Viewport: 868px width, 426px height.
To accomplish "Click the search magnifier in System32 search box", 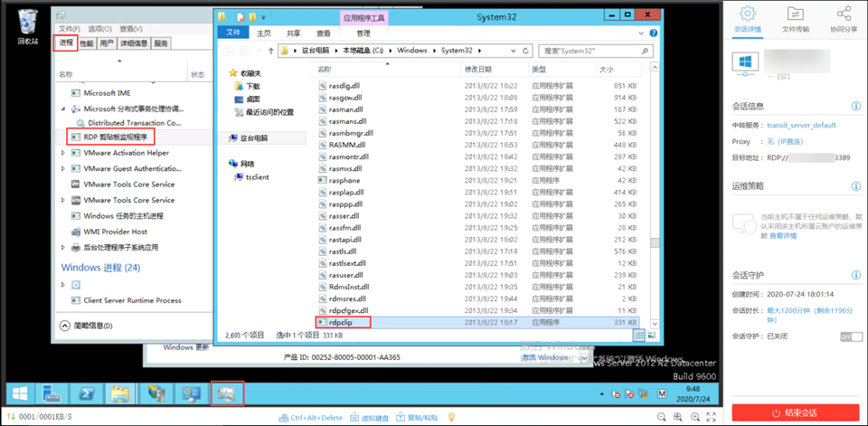I will coord(644,51).
